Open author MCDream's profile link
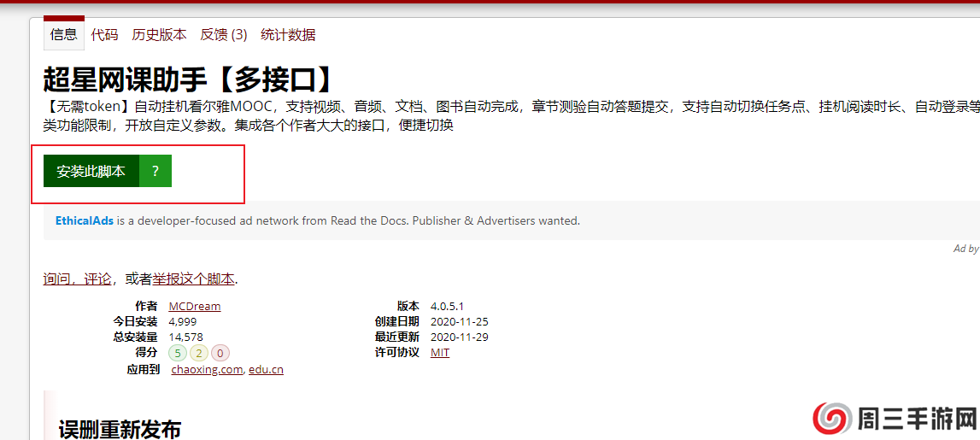The image size is (980, 440). (195, 306)
